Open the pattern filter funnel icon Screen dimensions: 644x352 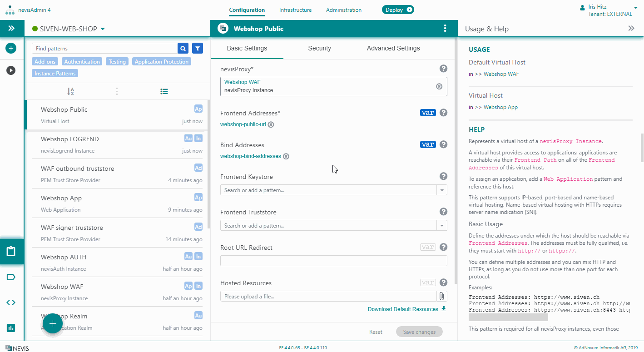(198, 49)
